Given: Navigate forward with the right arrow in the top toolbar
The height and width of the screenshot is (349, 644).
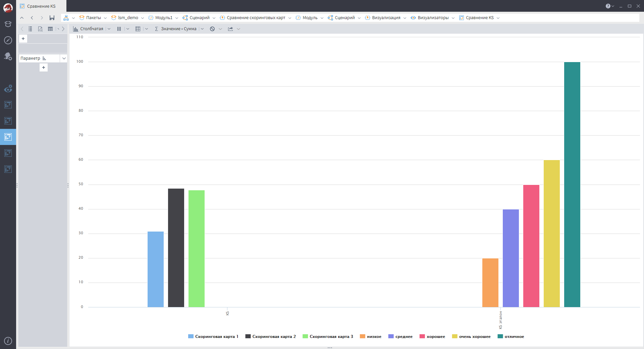Looking at the screenshot, I should [x=42, y=18].
